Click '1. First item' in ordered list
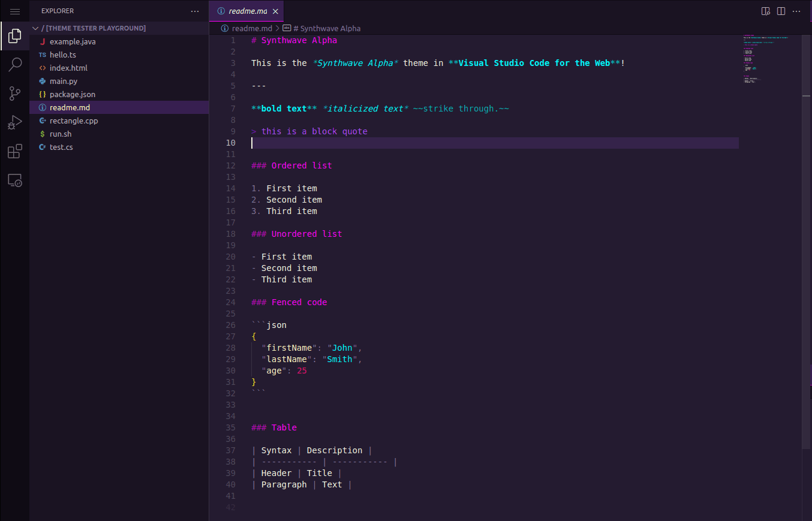Screen dimensions: 812x521 point(284,189)
